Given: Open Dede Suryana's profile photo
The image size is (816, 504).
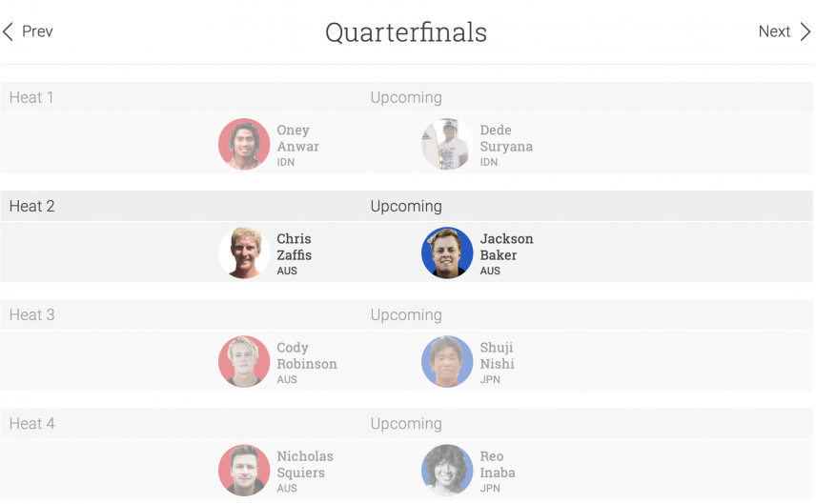Looking at the screenshot, I should coord(447,144).
